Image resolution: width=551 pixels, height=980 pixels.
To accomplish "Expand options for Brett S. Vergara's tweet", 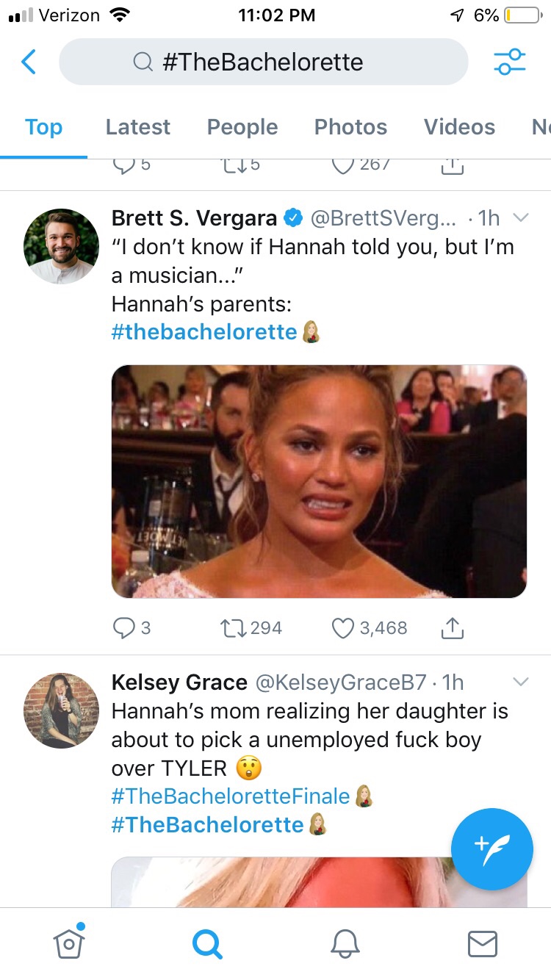I will (520, 217).
